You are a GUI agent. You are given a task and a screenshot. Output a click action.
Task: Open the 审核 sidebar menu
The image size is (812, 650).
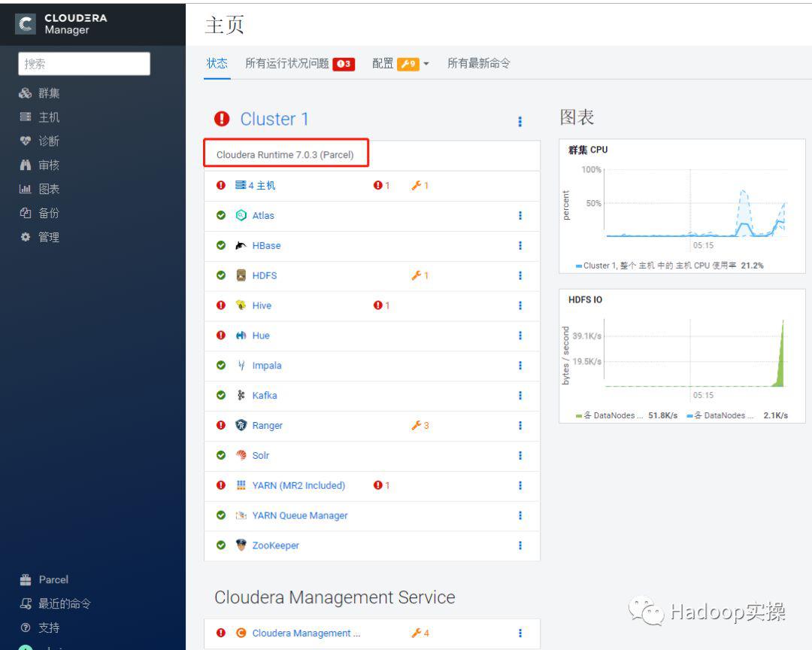coord(39,165)
